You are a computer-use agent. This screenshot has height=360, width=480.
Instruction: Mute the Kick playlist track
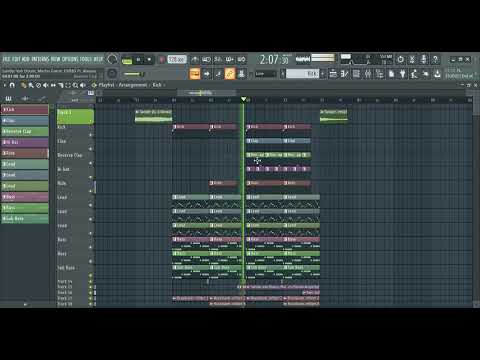coord(90,135)
